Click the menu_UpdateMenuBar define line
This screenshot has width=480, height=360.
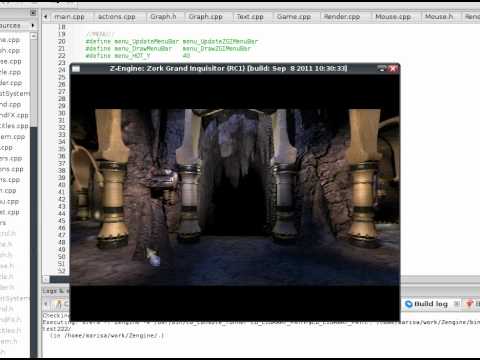(172, 41)
